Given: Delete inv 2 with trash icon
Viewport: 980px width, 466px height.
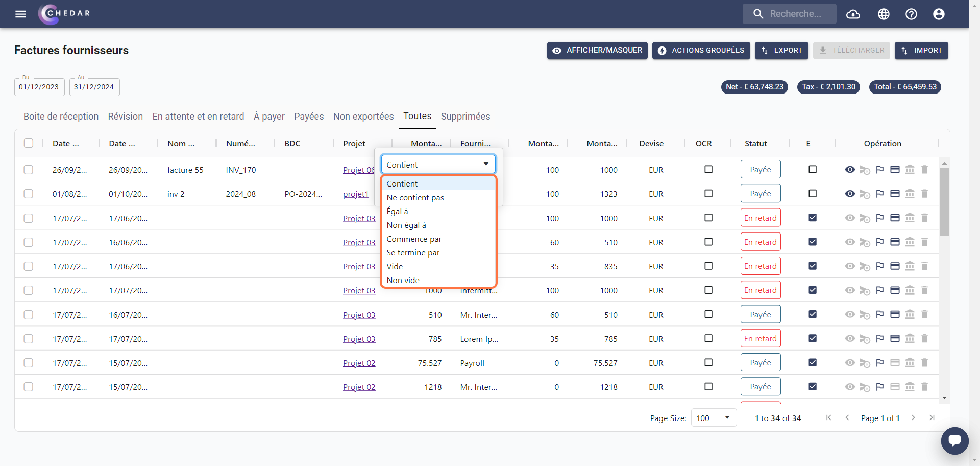Looking at the screenshot, I should [924, 194].
